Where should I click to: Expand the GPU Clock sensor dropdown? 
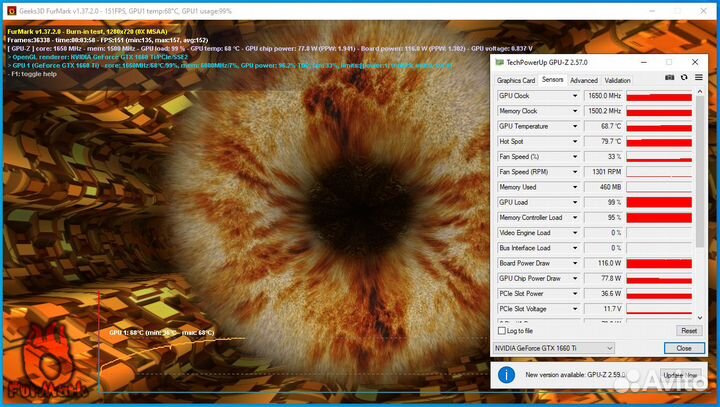[574, 96]
